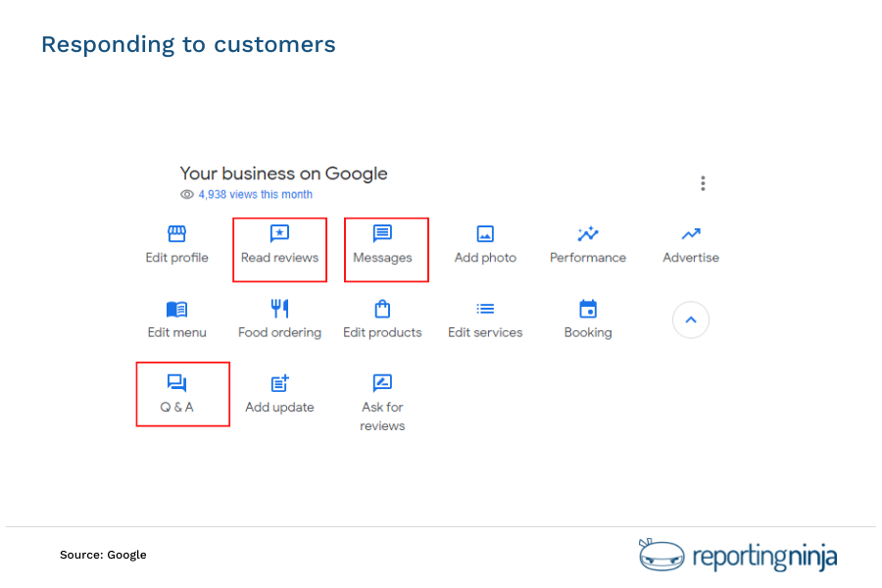Click the Advertise label
882x588 pixels.
tap(691, 257)
